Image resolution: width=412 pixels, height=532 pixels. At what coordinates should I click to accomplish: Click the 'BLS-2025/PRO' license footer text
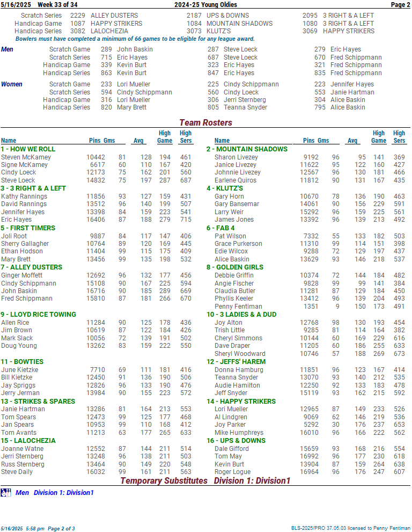(351, 528)
